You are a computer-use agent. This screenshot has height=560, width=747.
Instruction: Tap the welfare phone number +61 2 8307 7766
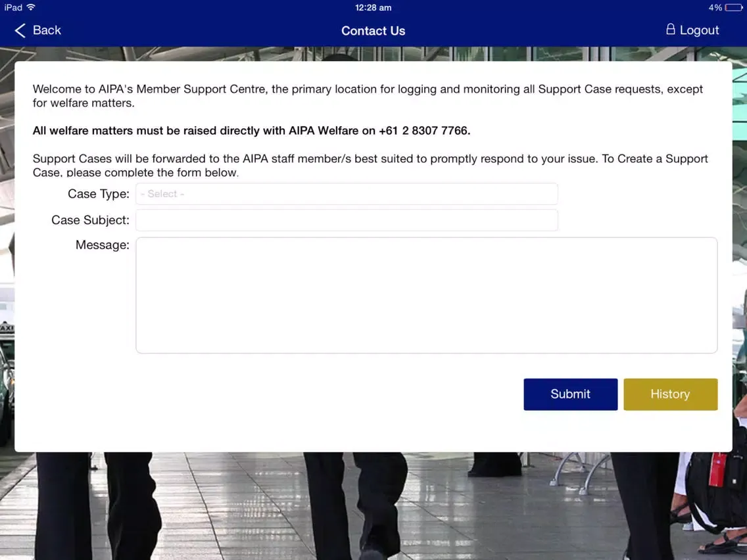tap(424, 131)
